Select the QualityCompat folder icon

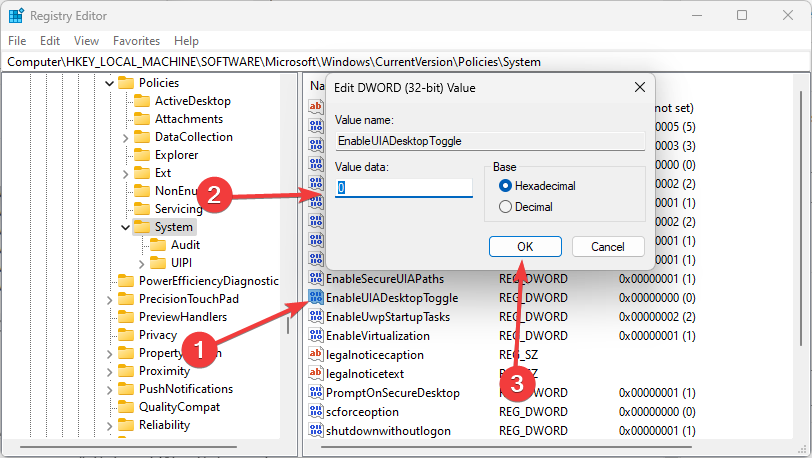(x=126, y=407)
